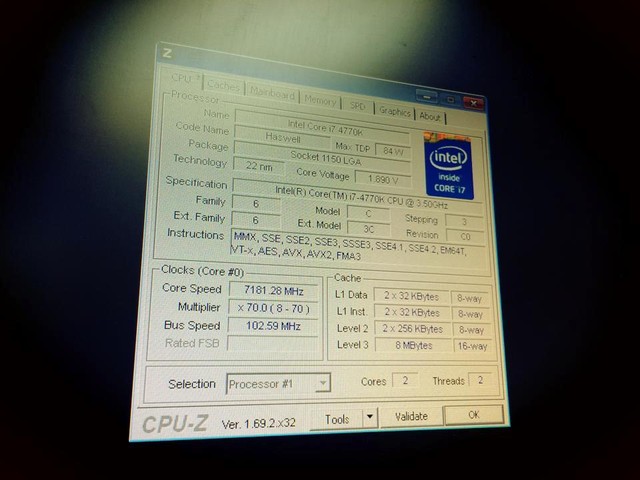Click the Core Speed value 7181.28 MHz
This screenshot has width=640, height=480.
coord(273,291)
